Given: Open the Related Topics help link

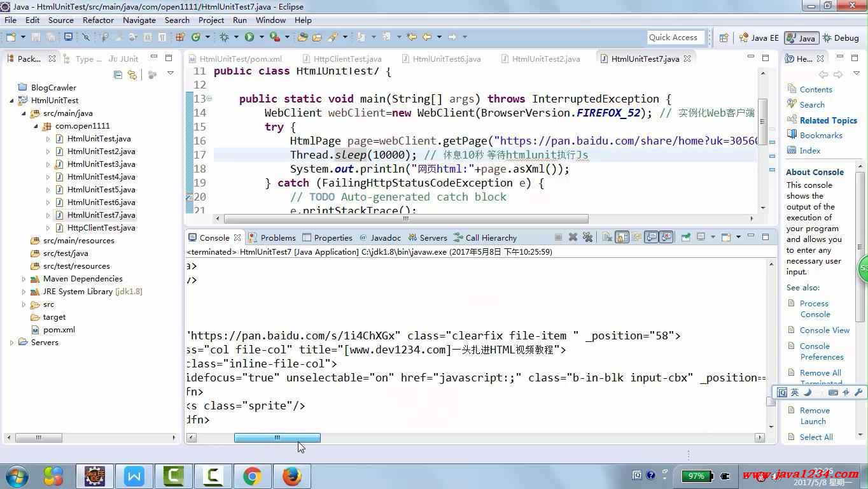Looking at the screenshot, I should tap(829, 120).
